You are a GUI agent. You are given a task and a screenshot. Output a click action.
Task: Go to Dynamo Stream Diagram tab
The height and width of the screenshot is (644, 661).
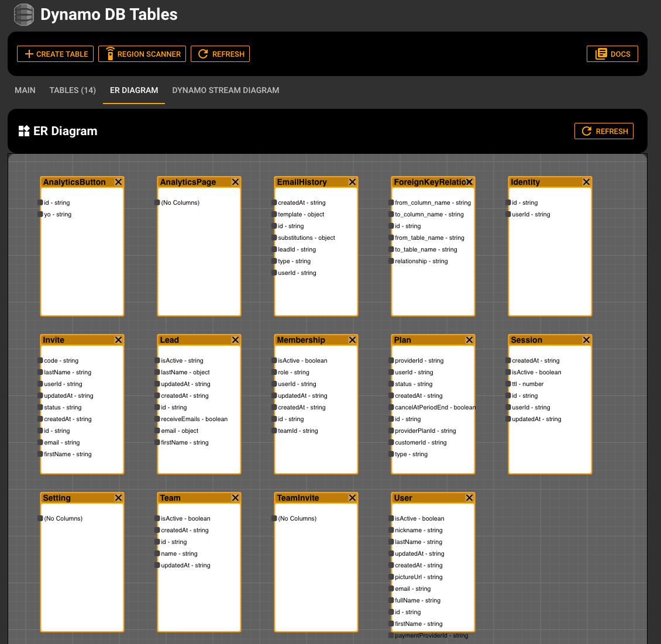coord(226,90)
